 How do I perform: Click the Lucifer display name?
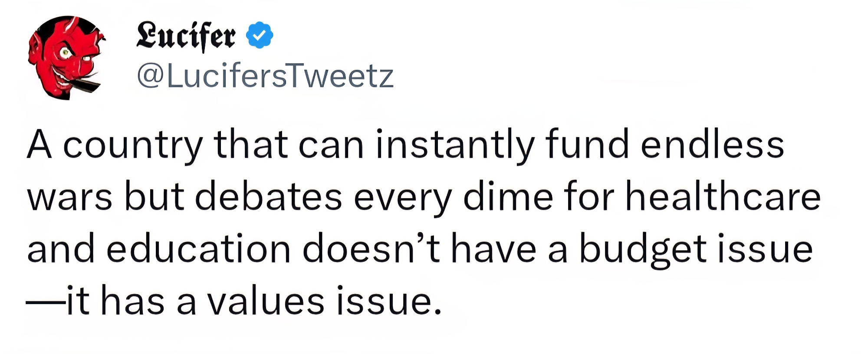point(186,35)
